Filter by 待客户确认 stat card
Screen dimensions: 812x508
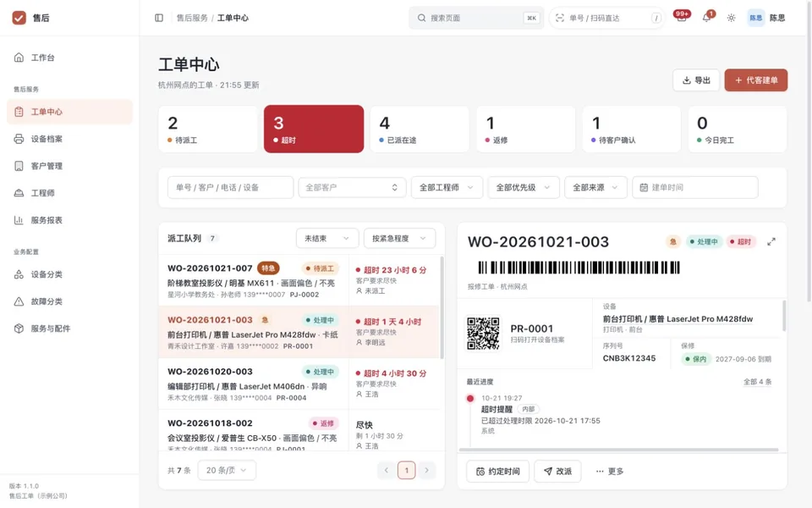(632, 129)
